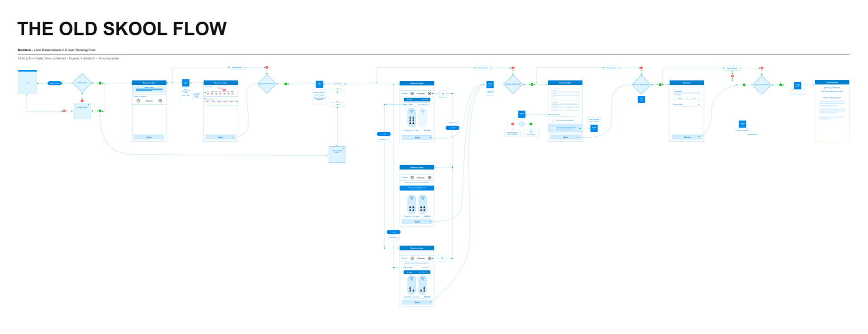Tick the rewards group opt-in checkbox
The width and height of the screenshot is (868, 334).
tap(554, 128)
